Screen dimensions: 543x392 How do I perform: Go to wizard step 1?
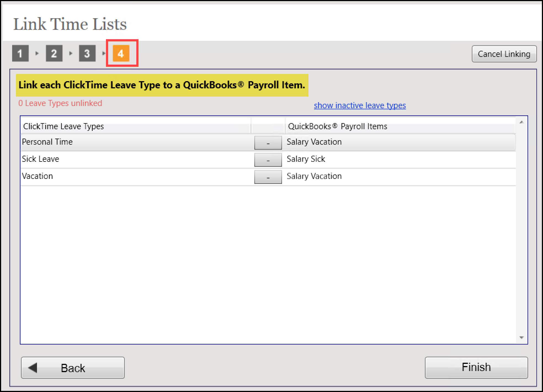tap(20, 53)
